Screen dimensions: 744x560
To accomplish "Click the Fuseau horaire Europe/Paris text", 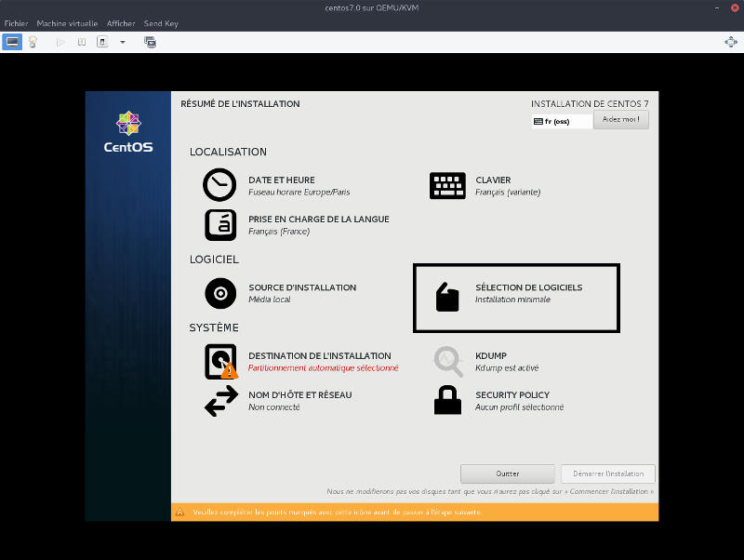I will [299, 193].
